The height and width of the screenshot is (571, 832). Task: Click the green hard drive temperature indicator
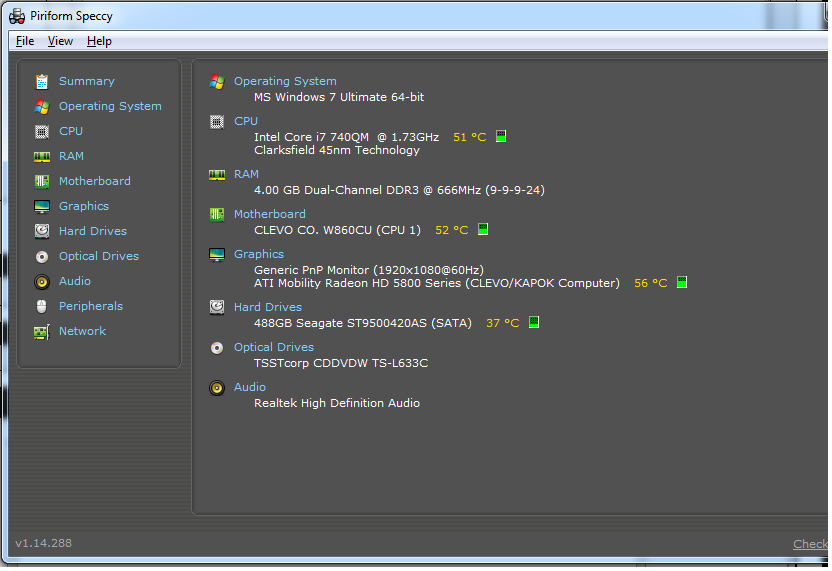(x=534, y=322)
